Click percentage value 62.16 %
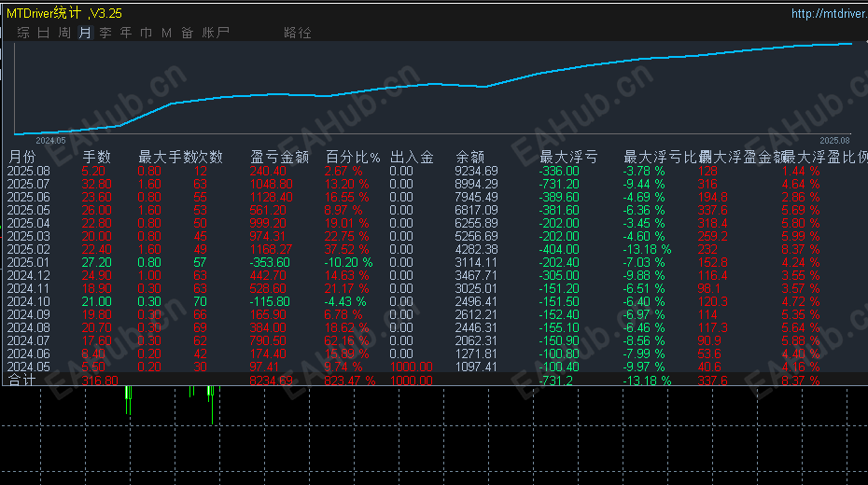Image resolution: width=868 pixels, height=485 pixels. point(346,340)
